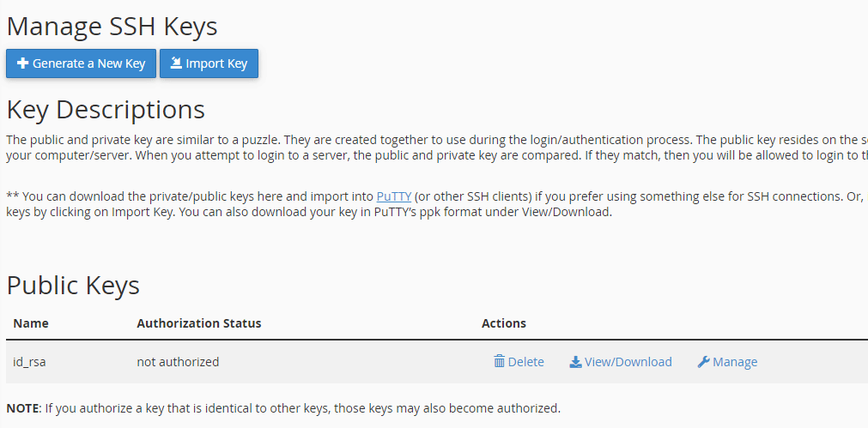This screenshot has height=428, width=868.
Task: Open the PuTTY hyperlink
Action: [394, 196]
